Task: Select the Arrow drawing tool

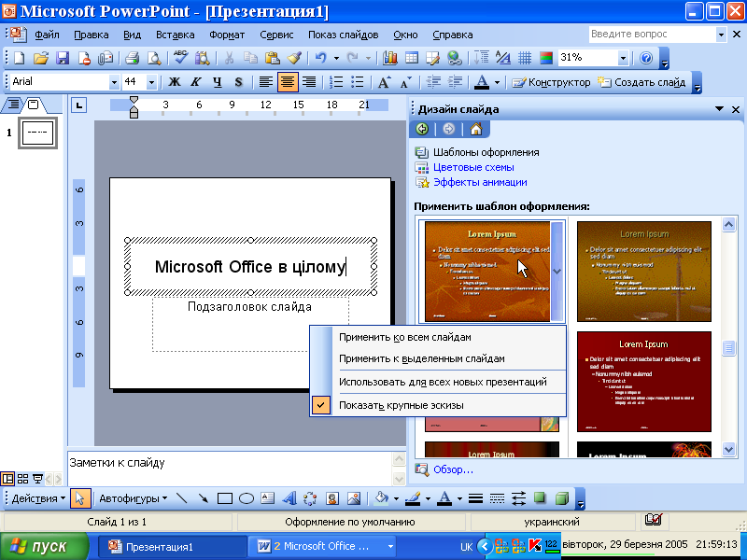Action: pyautogui.click(x=204, y=498)
